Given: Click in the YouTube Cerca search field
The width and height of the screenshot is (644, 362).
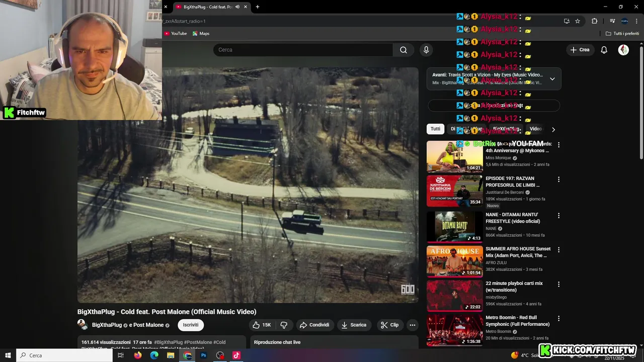Looking at the screenshot, I should tap(303, 50).
